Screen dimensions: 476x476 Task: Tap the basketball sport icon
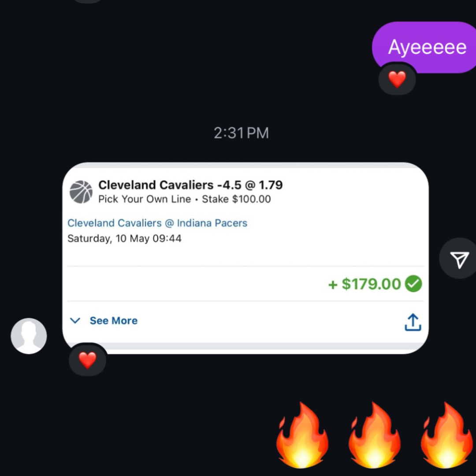pos(81,192)
